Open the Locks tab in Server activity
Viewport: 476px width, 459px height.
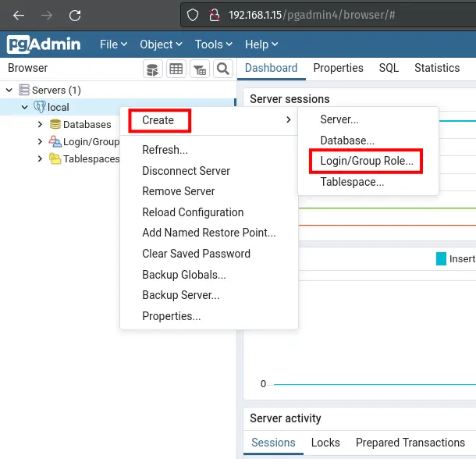(325, 443)
